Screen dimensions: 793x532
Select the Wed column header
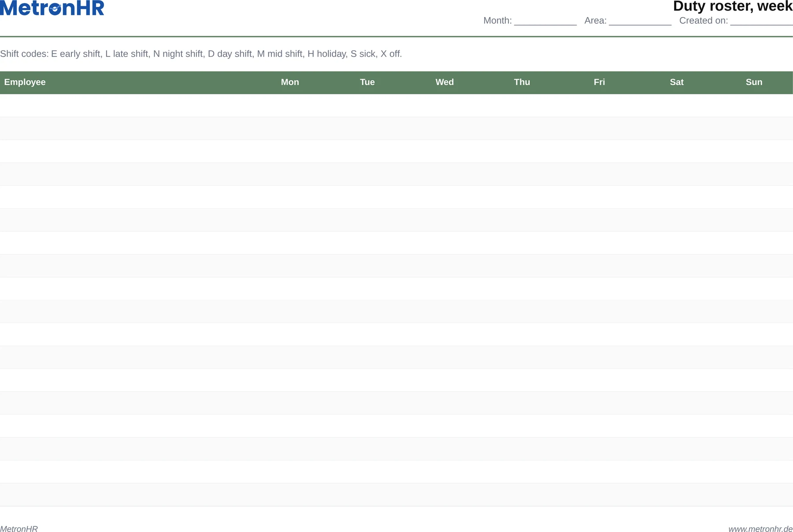pyautogui.click(x=445, y=82)
